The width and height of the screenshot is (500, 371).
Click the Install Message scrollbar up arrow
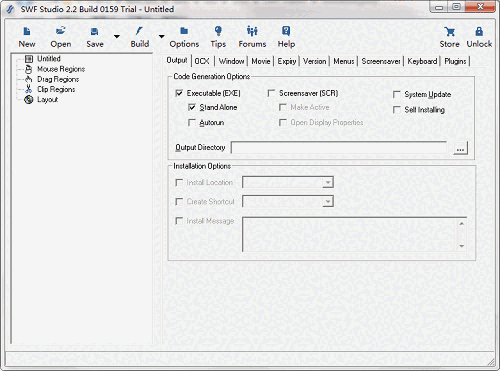[462, 223]
